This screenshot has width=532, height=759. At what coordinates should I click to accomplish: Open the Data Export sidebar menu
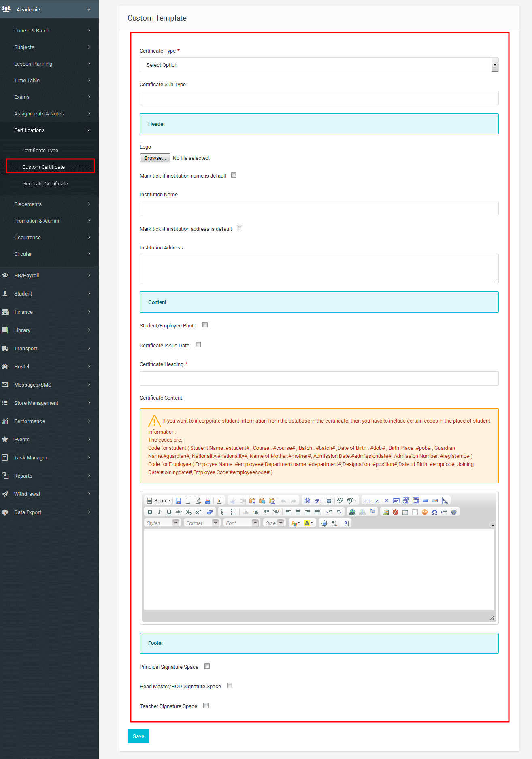[49, 512]
